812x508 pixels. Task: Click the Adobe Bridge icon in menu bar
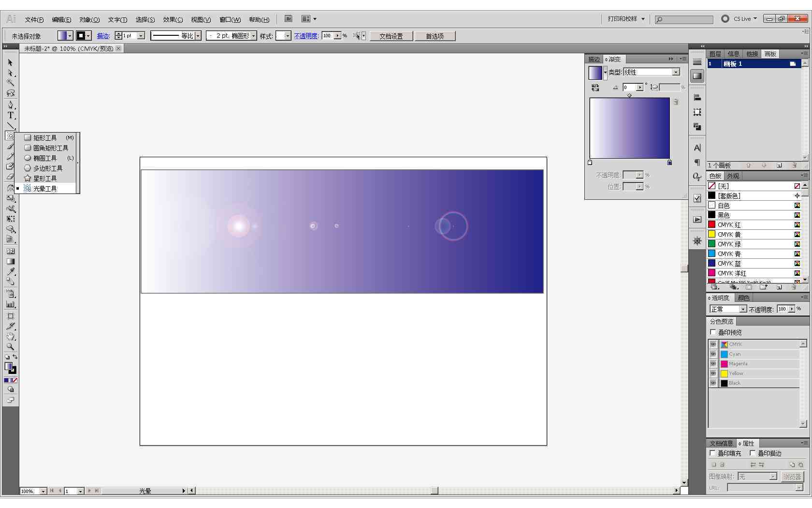click(289, 19)
